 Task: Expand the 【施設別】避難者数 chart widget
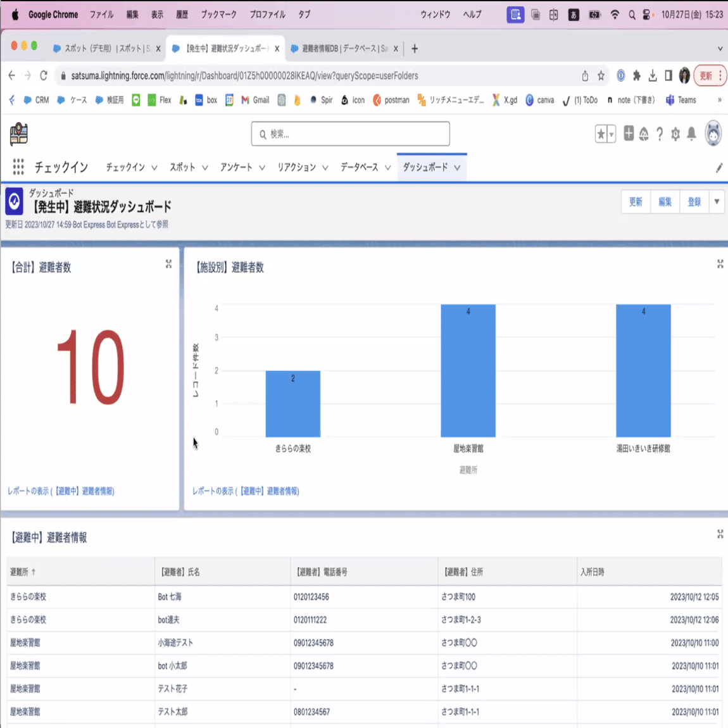(720, 264)
